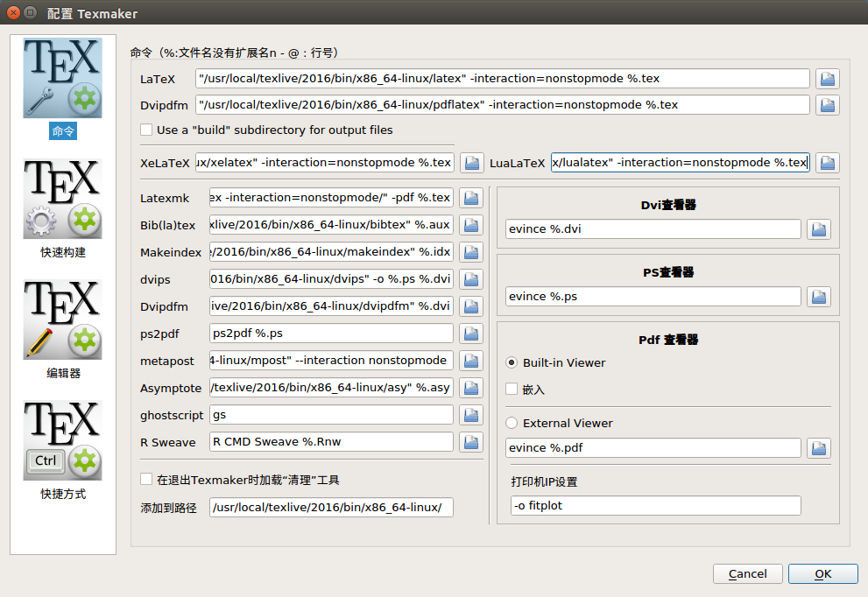868x597 pixels.
Task: Browse for the XeLaTeX executable
Action: click(471, 163)
